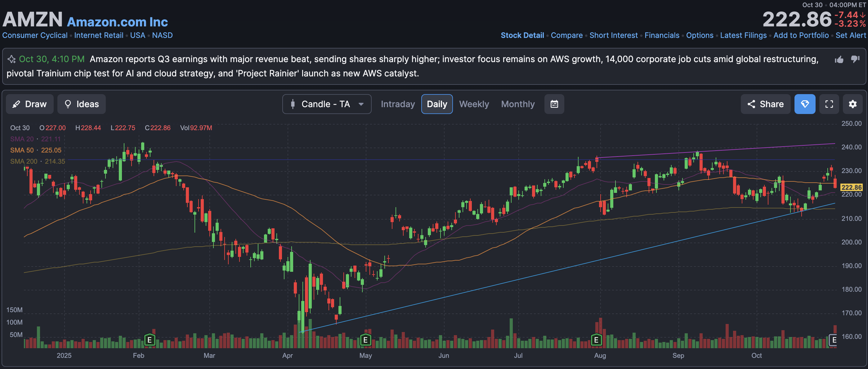This screenshot has width=868, height=369.
Task: Open the calendar date range icon
Action: (x=554, y=104)
